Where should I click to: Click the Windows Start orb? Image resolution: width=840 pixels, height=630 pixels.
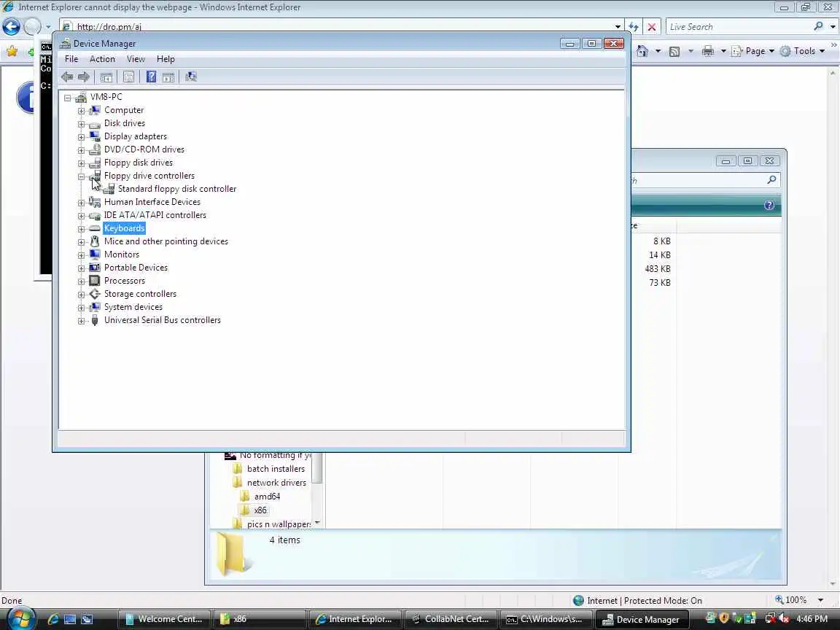[21, 618]
